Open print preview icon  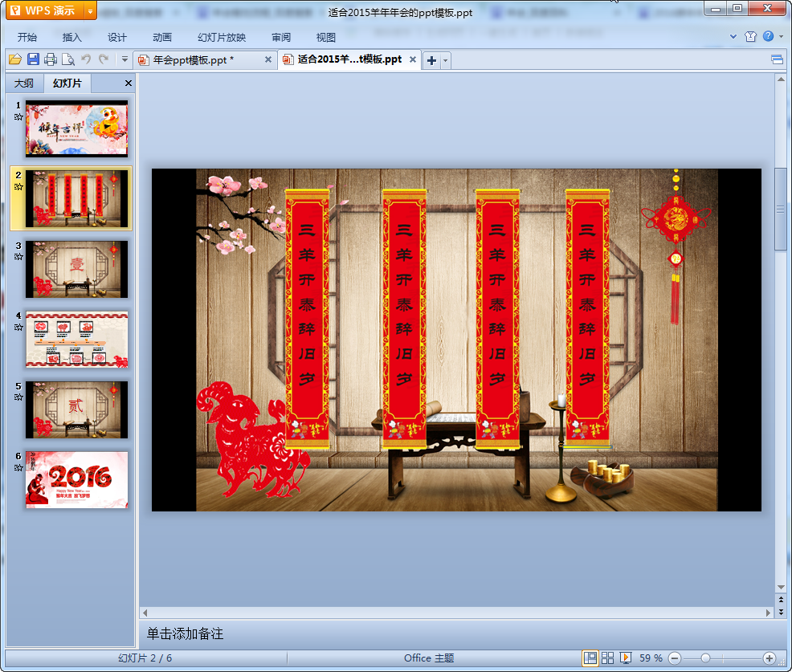pos(68,59)
